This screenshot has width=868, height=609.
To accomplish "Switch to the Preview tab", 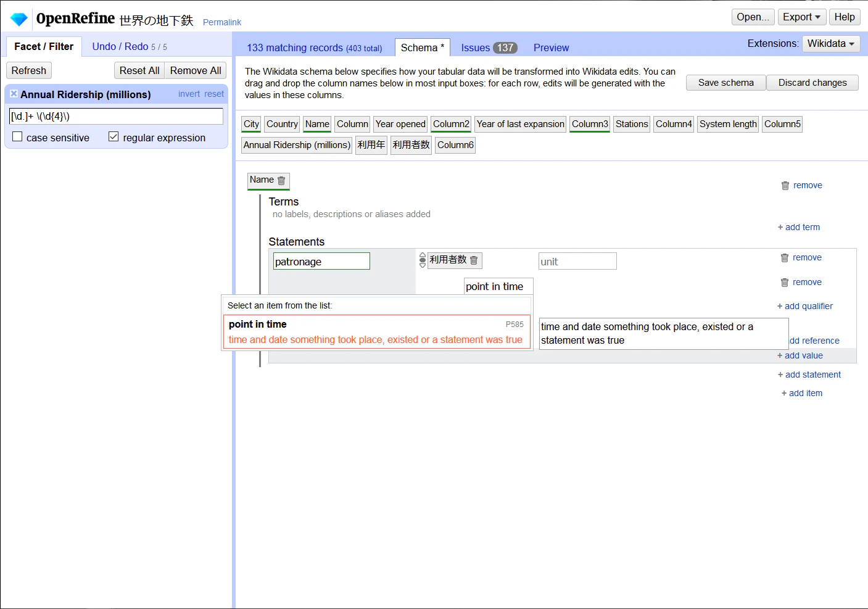I will (x=551, y=48).
